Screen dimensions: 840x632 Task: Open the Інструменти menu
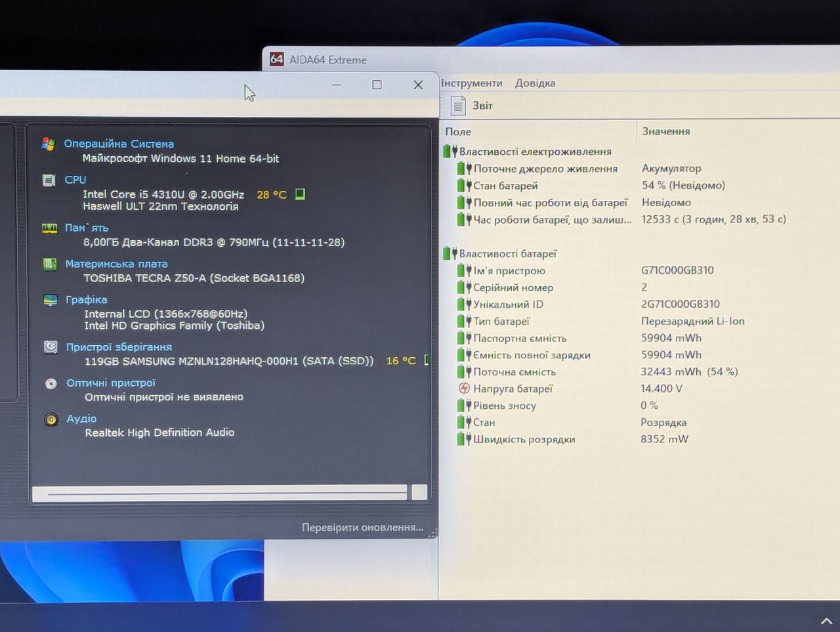471,83
